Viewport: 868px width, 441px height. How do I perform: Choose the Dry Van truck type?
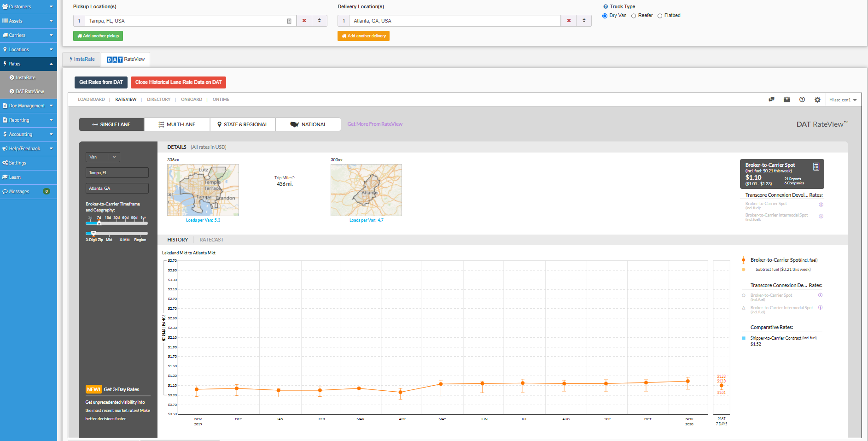point(605,16)
